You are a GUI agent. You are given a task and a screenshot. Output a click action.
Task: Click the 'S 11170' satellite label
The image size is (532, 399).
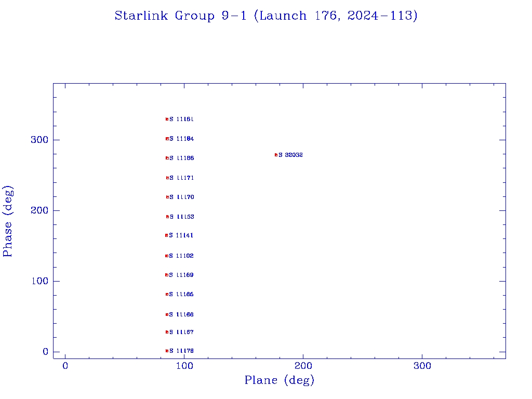coord(182,197)
